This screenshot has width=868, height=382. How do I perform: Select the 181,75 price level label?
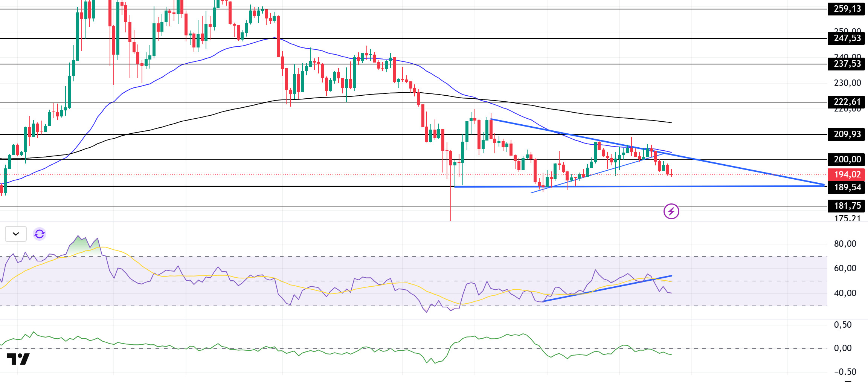point(847,206)
